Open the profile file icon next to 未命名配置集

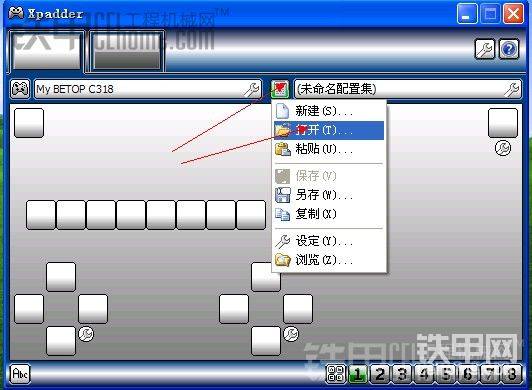pyautogui.click(x=280, y=89)
